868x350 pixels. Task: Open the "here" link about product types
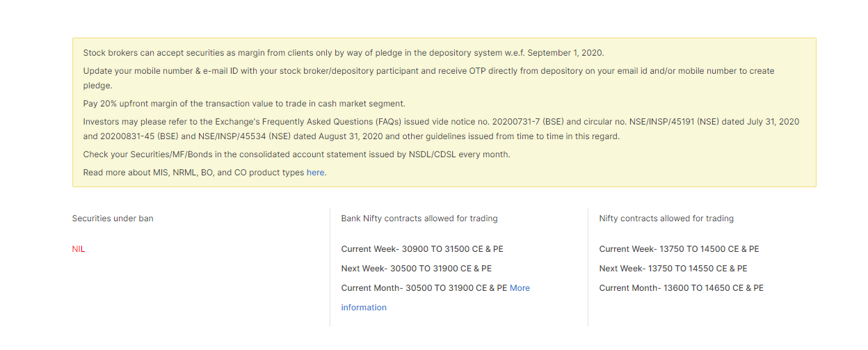(315, 173)
